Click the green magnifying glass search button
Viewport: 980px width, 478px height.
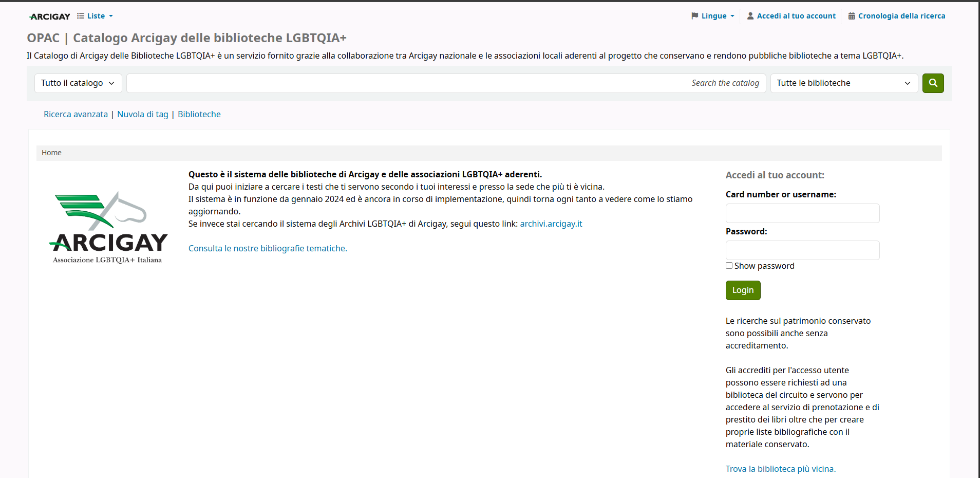click(933, 83)
